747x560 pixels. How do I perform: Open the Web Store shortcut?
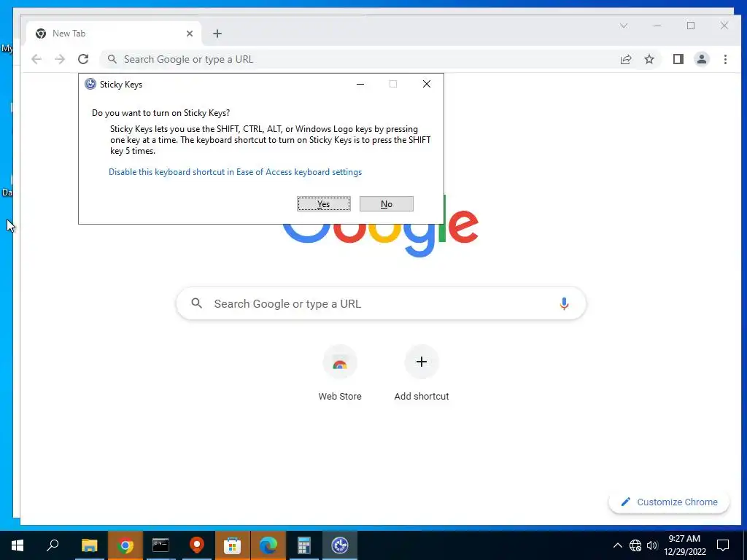point(340,374)
